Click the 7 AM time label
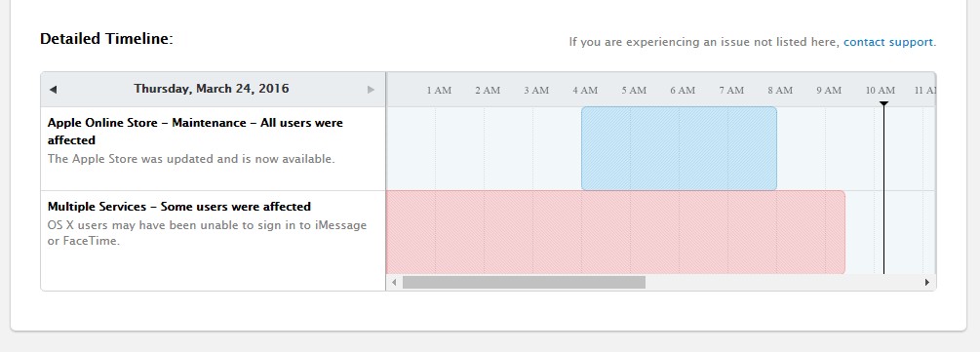 point(731,90)
